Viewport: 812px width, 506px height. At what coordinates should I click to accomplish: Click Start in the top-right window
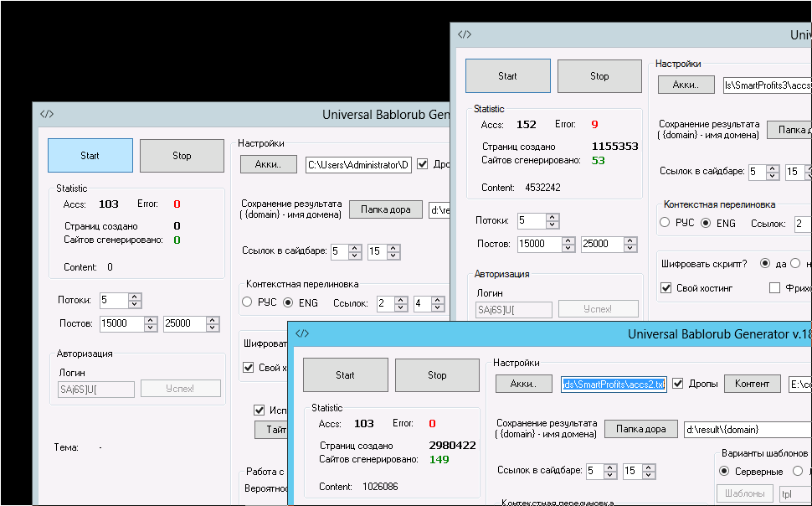[508, 75]
